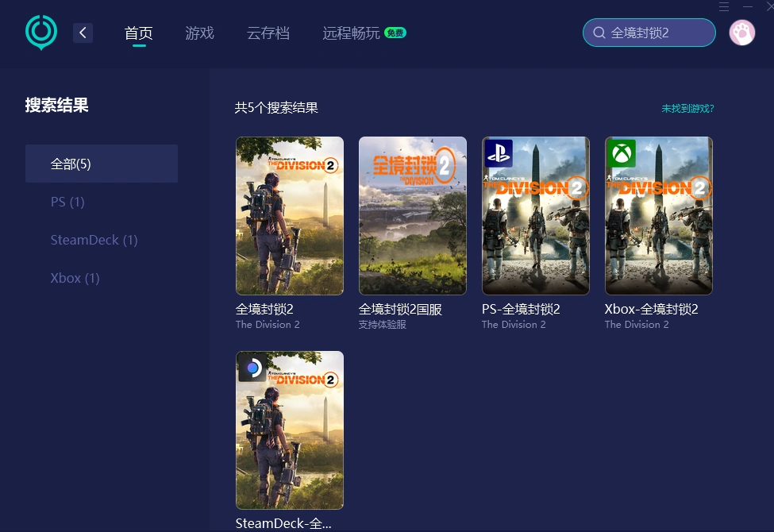Open the 全境封锁2国服 game thumbnail
Screen dimensions: 774x532
coord(412,215)
